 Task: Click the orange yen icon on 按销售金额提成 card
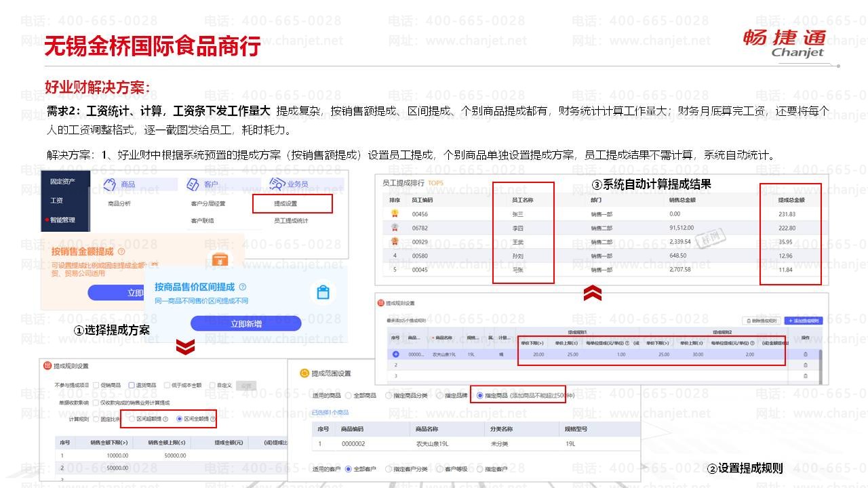click(220, 260)
